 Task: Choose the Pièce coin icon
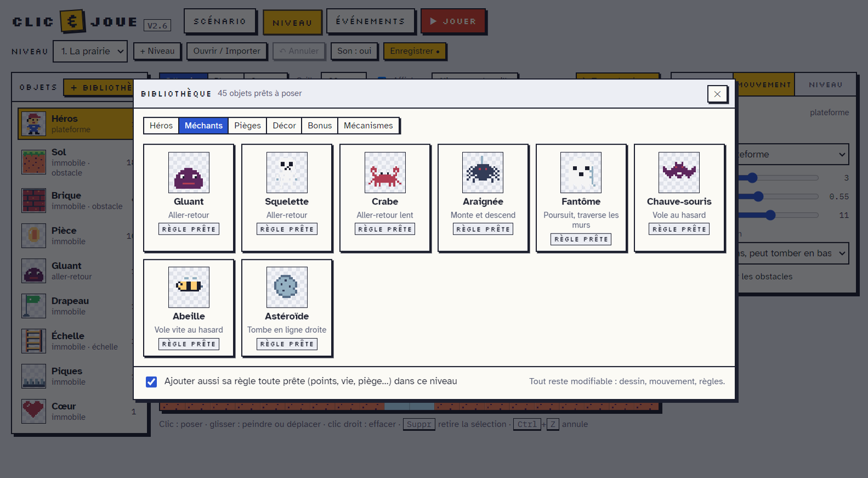coord(33,236)
